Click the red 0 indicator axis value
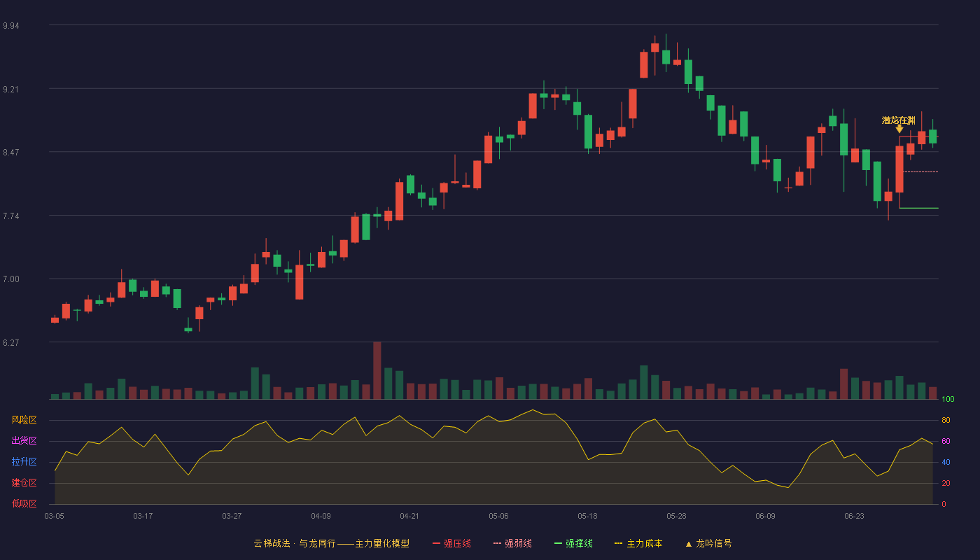This screenshot has height=560, width=980. tap(944, 504)
